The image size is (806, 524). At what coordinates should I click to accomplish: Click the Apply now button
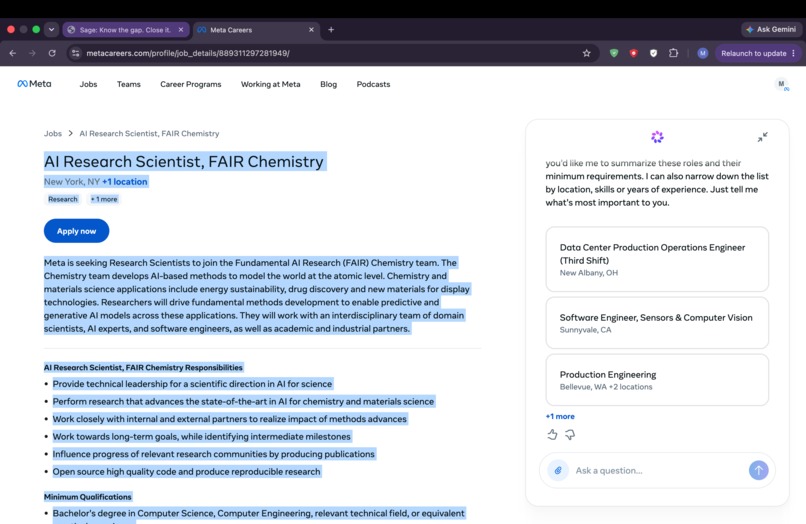point(77,231)
